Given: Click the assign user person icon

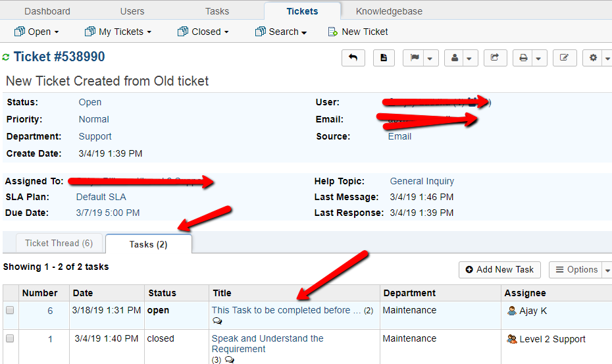Looking at the screenshot, I should (455, 58).
